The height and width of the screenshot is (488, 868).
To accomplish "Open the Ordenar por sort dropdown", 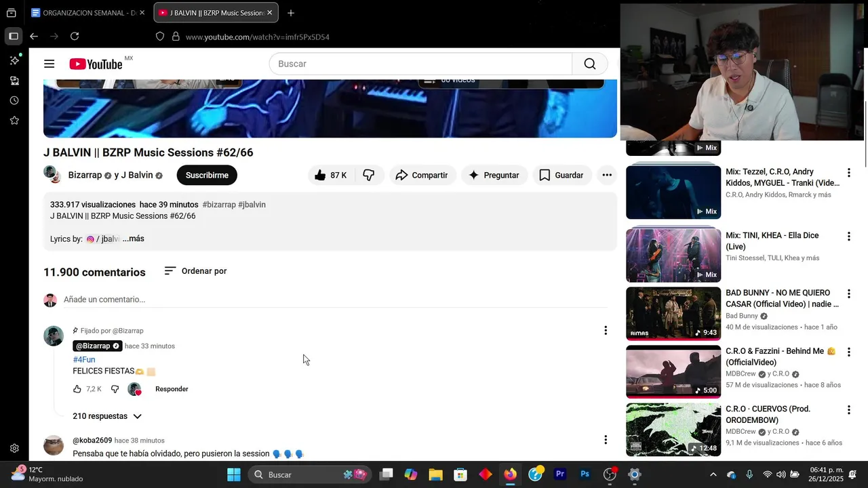I will pyautogui.click(x=195, y=271).
